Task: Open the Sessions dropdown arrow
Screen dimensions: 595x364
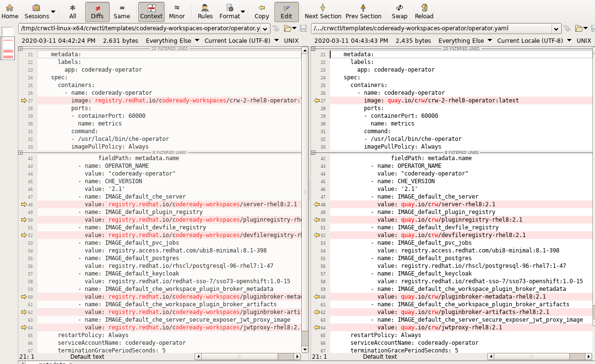Action: [53, 12]
